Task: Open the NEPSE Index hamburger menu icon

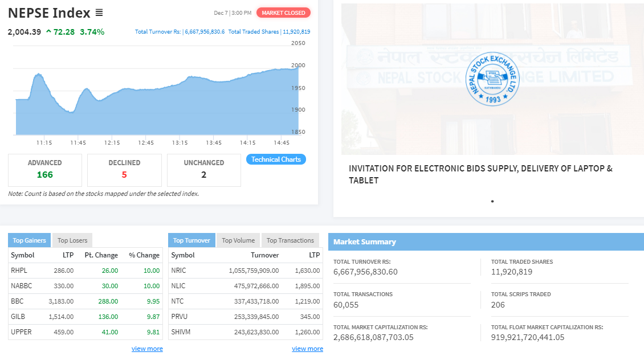Action: point(99,13)
